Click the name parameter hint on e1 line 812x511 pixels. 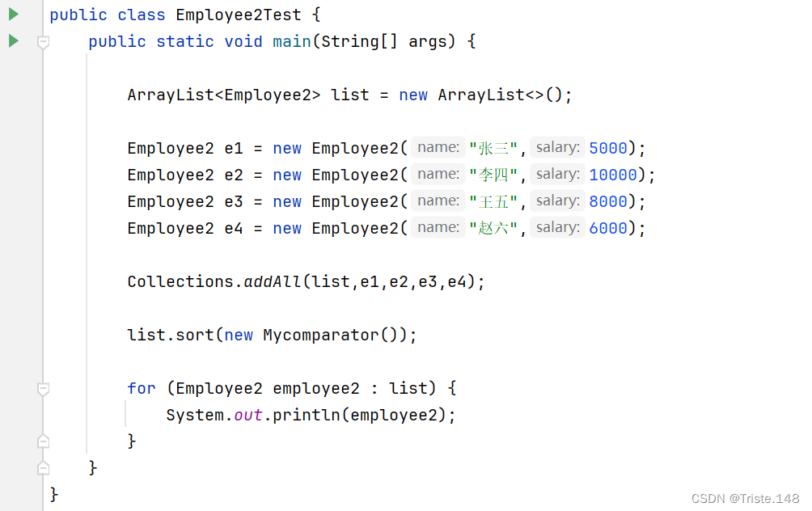437,147
